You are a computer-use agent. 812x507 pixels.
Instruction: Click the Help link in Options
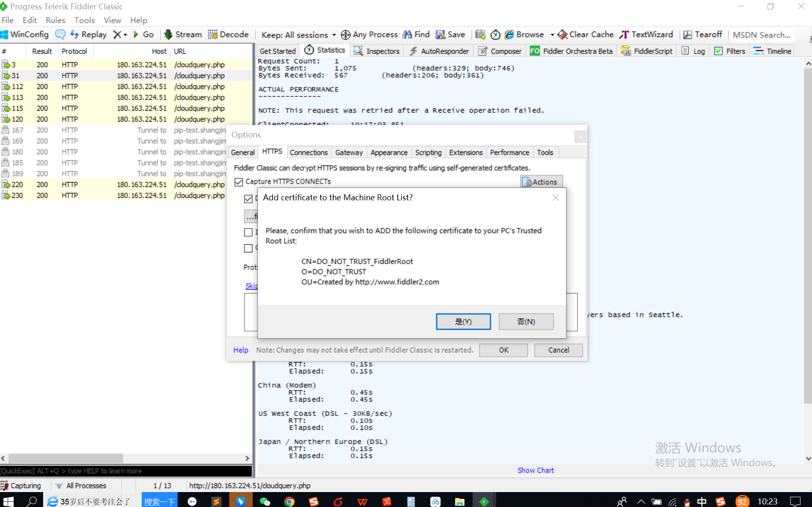(x=241, y=350)
